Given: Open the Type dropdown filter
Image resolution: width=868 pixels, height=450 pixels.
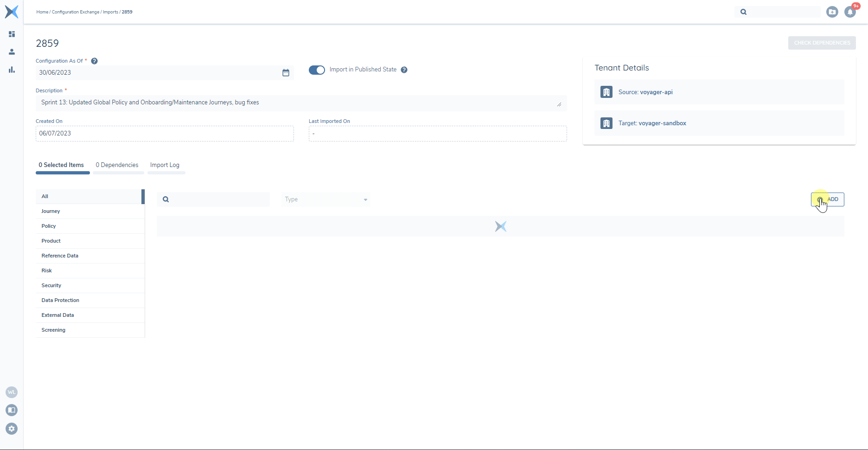Looking at the screenshot, I should pos(325,199).
